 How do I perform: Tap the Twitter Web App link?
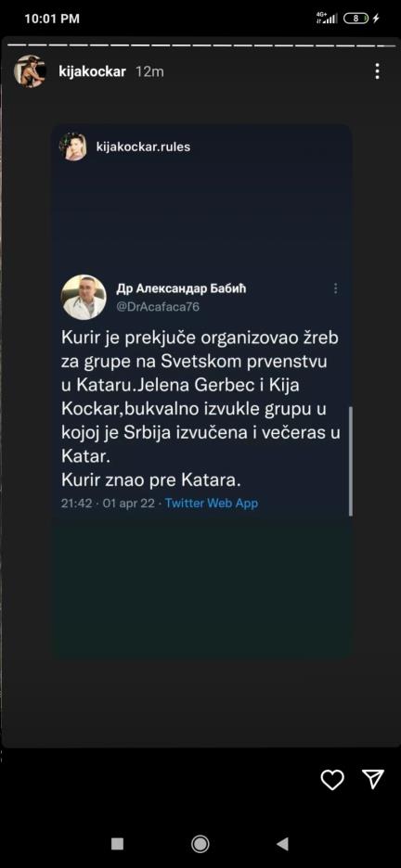click(212, 504)
